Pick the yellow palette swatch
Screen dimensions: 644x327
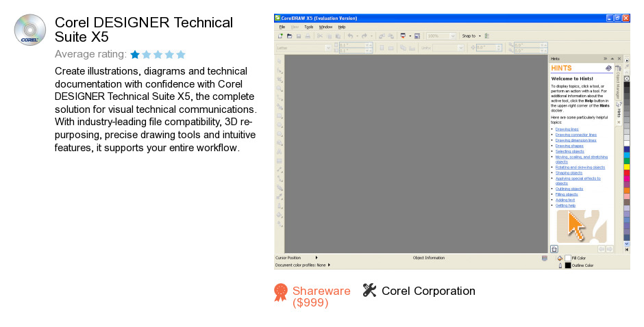627,167
